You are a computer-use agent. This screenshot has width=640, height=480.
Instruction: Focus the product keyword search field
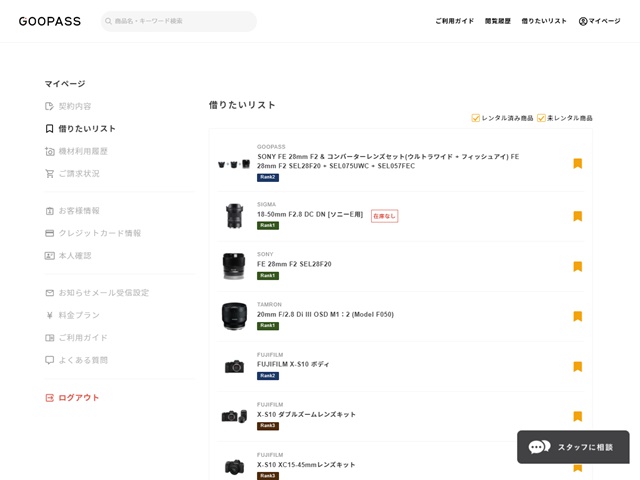pos(179,21)
